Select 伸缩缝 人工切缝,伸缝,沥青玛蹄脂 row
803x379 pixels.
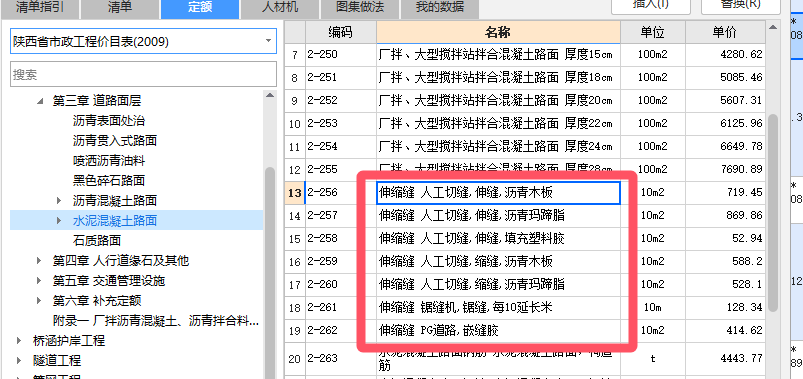[x=498, y=216]
